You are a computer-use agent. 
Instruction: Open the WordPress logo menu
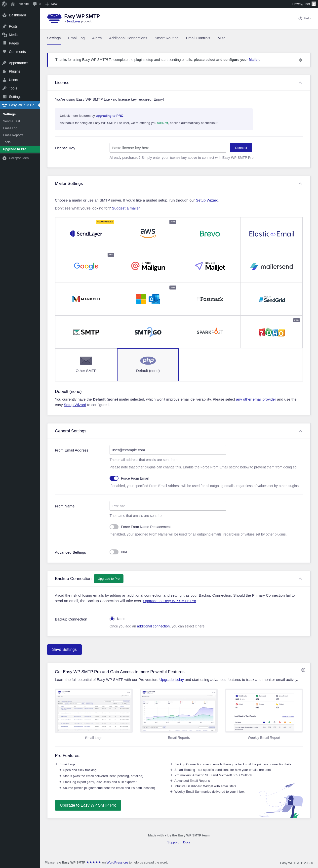(4, 4)
